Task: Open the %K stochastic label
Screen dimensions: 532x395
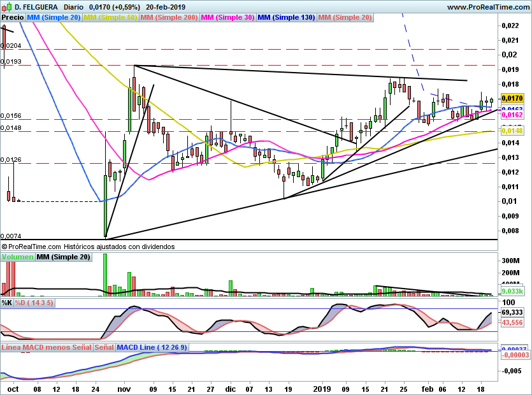Action: tap(7, 303)
